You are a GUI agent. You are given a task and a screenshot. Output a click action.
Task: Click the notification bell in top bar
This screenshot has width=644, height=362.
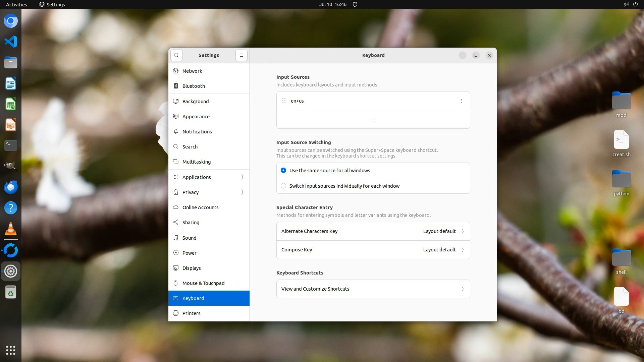355,4
